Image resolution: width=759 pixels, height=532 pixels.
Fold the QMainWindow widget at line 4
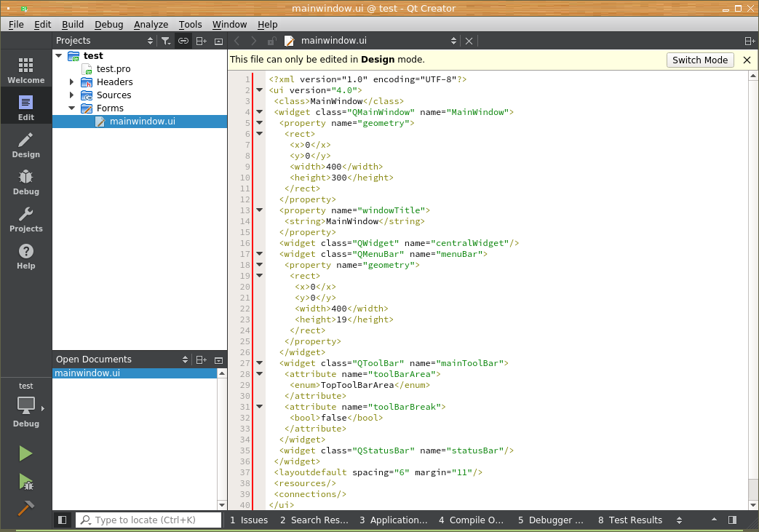click(x=260, y=112)
